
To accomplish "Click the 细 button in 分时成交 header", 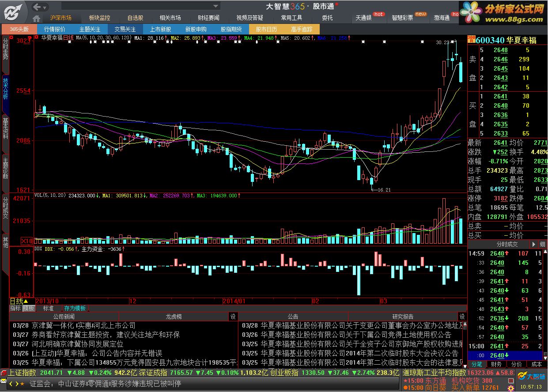I will point(542,244).
